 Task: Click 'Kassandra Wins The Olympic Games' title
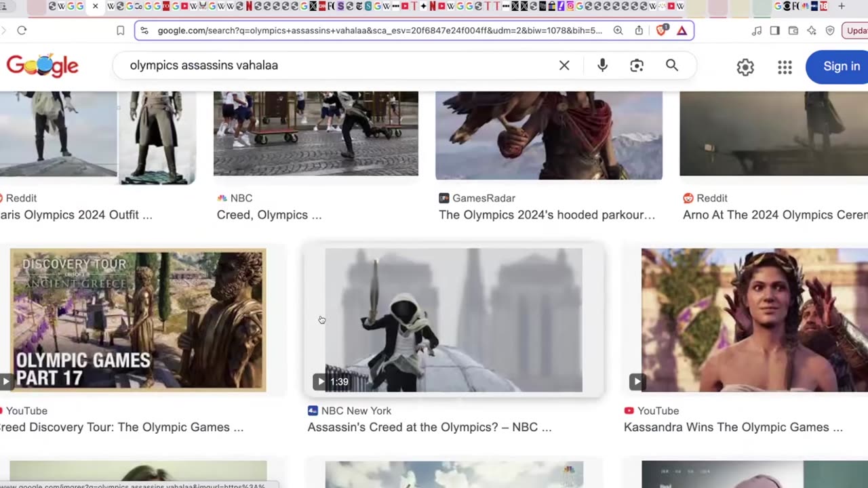click(733, 427)
